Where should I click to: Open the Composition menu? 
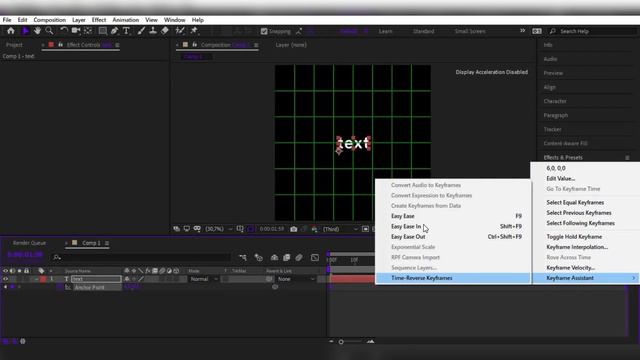pyautogui.click(x=49, y=20)
